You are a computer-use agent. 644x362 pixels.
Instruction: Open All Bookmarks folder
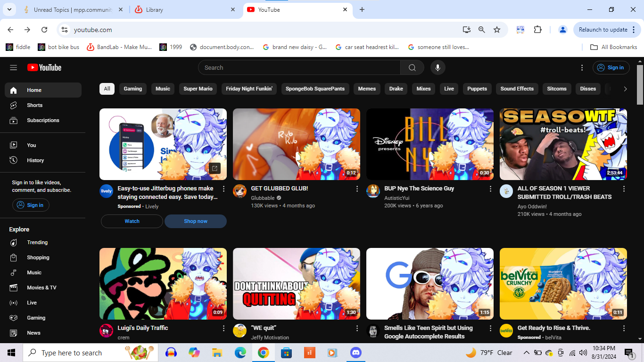614,47
